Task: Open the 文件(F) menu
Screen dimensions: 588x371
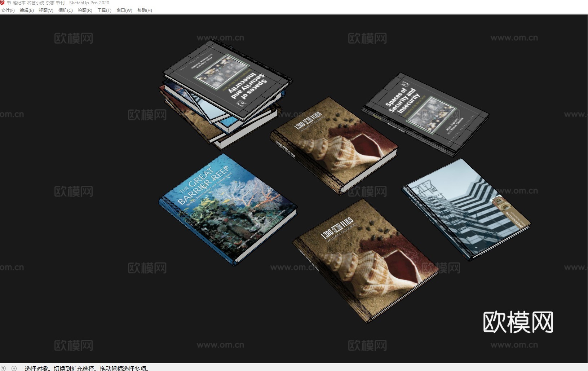Action: pos(8,10)
